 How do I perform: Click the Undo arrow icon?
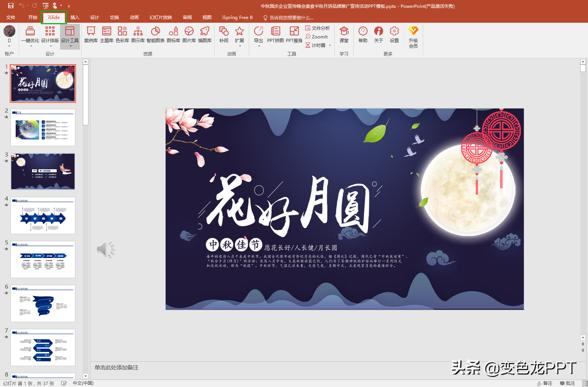point(22,6)
